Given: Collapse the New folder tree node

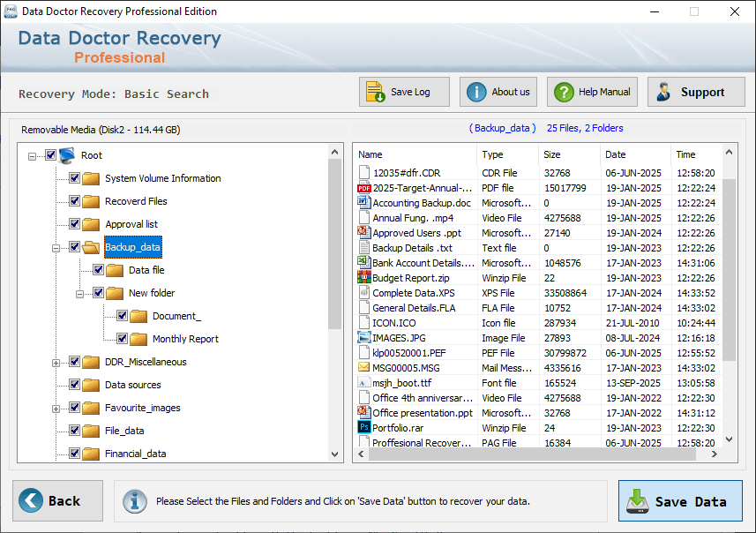Looking at the screenshot, I should 80,294.
